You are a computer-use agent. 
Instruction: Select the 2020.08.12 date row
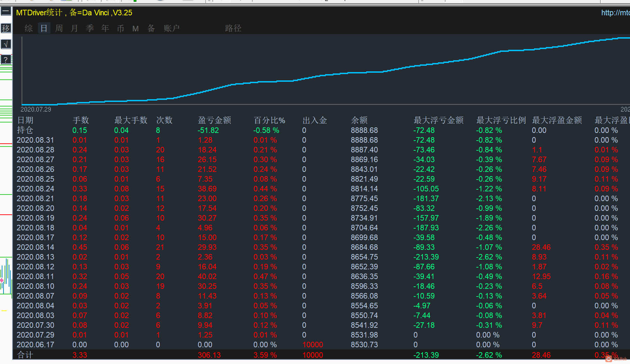pyautogui.click(x=36, y=267)
